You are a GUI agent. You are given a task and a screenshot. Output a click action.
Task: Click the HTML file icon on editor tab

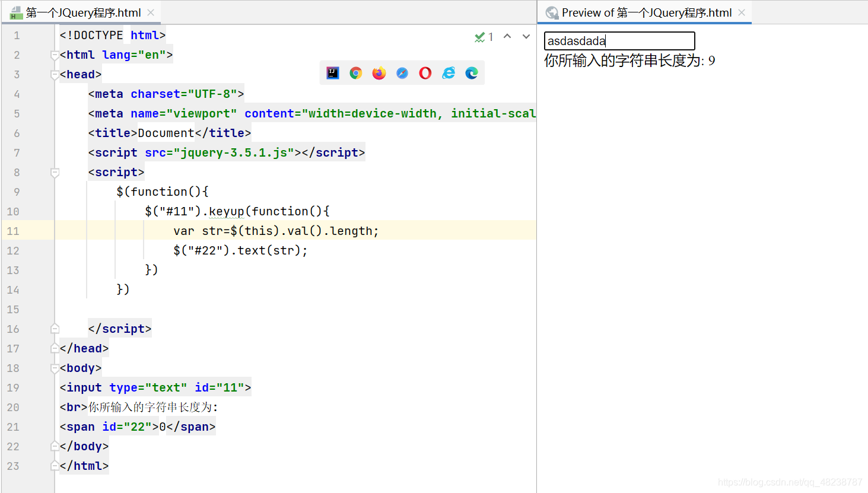[x=16, y=12]
